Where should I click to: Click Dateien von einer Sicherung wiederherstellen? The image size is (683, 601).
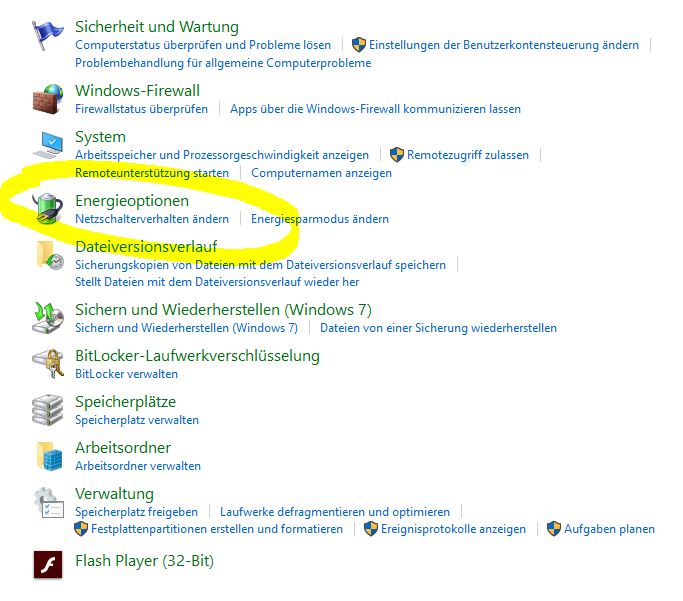(438, 328)
